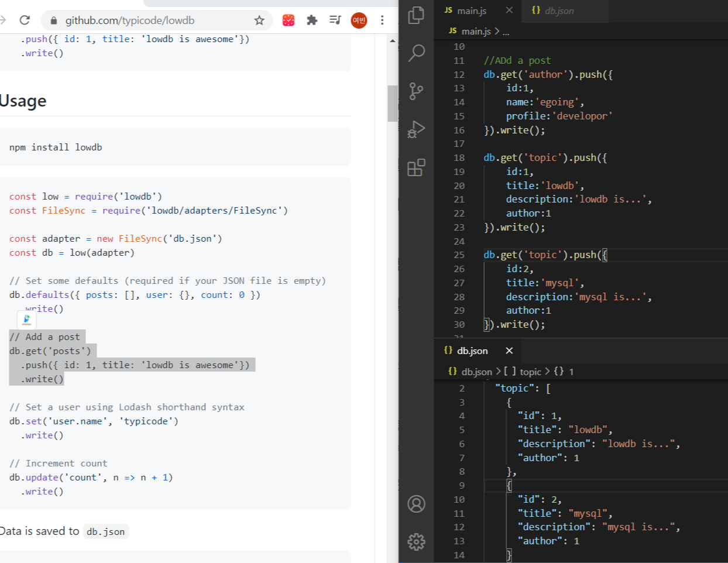Click the address bar with github.com/typicode/lowdb

157,20
